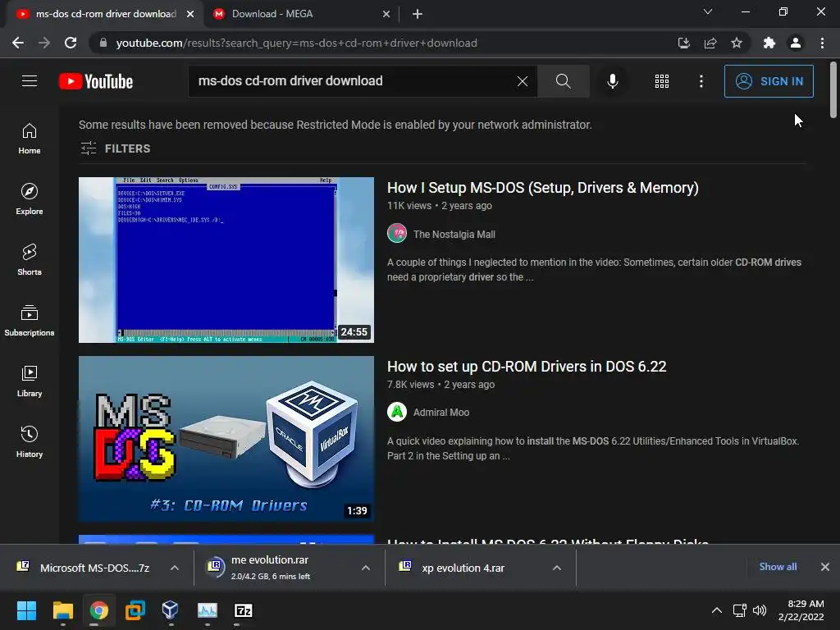
Task: Close the downloads bar
Action: click(825, 567)
